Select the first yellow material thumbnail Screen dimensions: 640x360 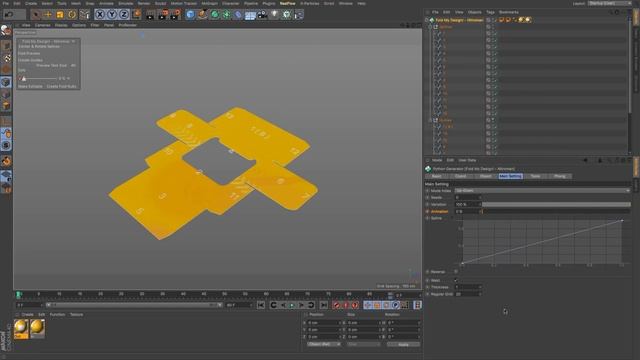21,329
